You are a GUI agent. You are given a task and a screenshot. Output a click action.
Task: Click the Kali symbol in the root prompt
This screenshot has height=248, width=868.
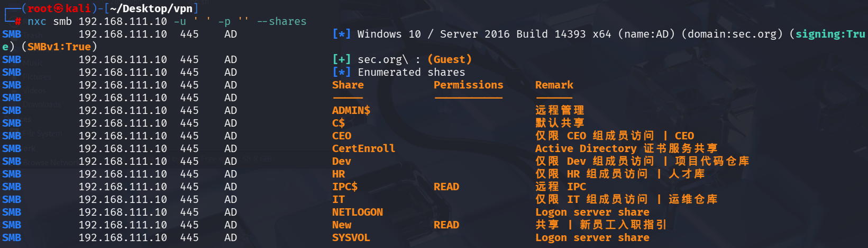(58, 8)
